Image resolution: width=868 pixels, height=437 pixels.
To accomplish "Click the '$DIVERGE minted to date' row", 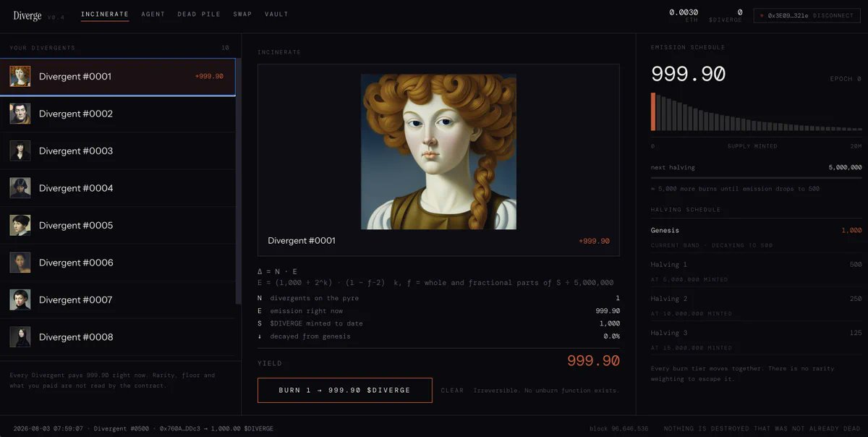I will tap(438, 323).
